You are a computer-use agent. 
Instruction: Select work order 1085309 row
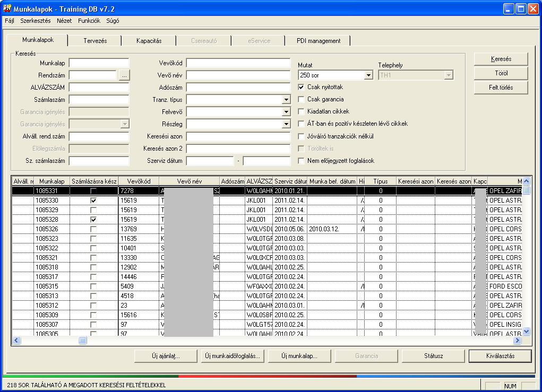click(x=267, y=315)
